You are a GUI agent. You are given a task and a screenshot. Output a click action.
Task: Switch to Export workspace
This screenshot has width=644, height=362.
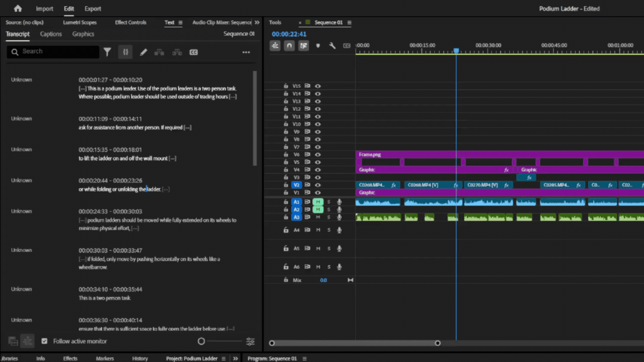(93, 8)
